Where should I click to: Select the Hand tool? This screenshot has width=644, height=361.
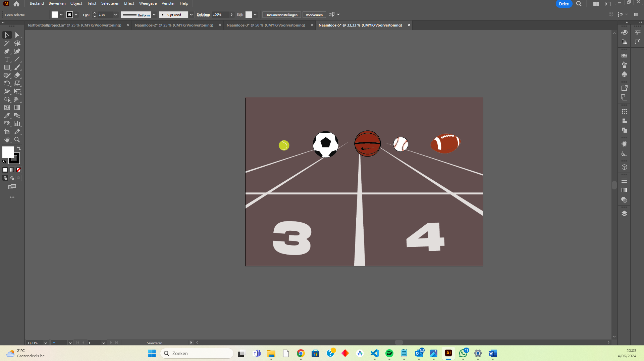[7, 140]
